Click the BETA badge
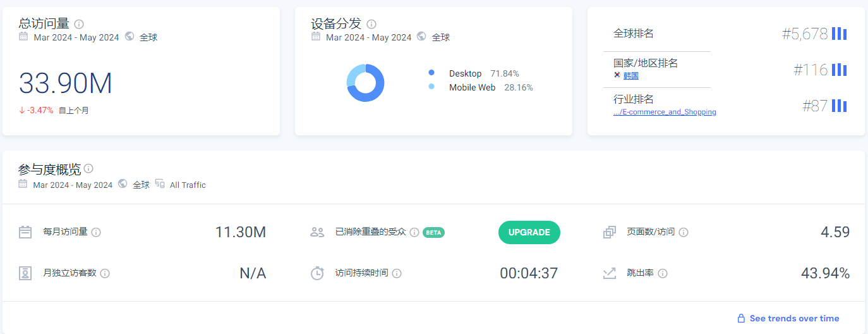Image resolution: width=868 pixels, height=334 pixels. (x=433, y=232)
